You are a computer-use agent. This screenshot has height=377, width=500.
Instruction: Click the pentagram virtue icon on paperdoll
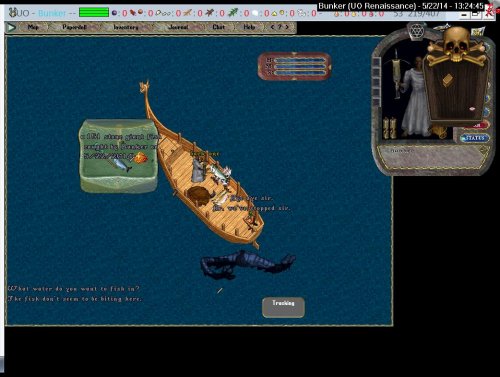pyautogui.click(x=416, y=32)
